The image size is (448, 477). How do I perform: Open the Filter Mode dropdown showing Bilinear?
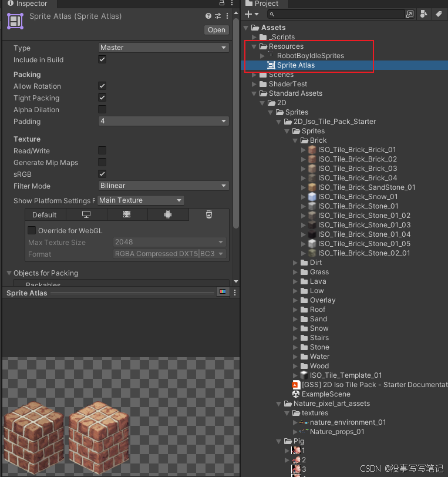(x=164, y=186)
